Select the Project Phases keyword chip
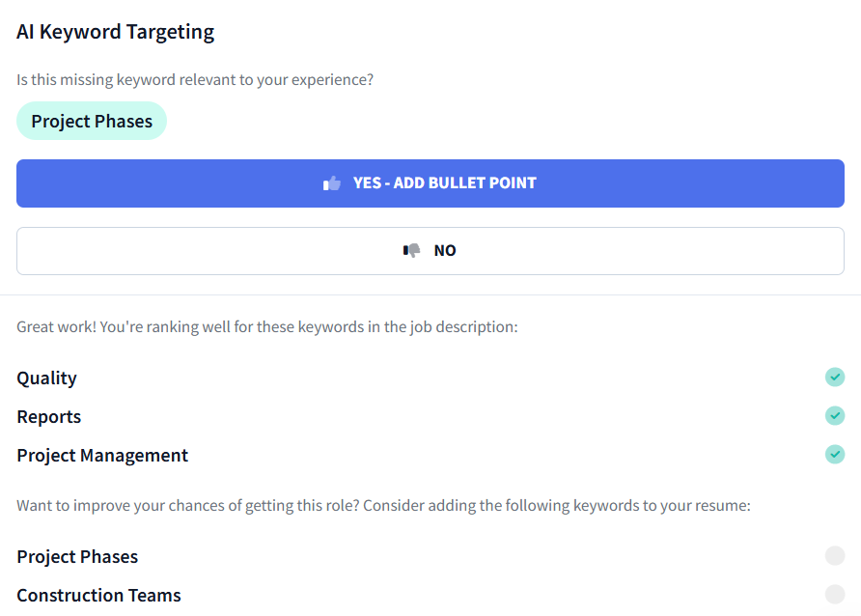861x616 pixels. (x=91, y=121)
